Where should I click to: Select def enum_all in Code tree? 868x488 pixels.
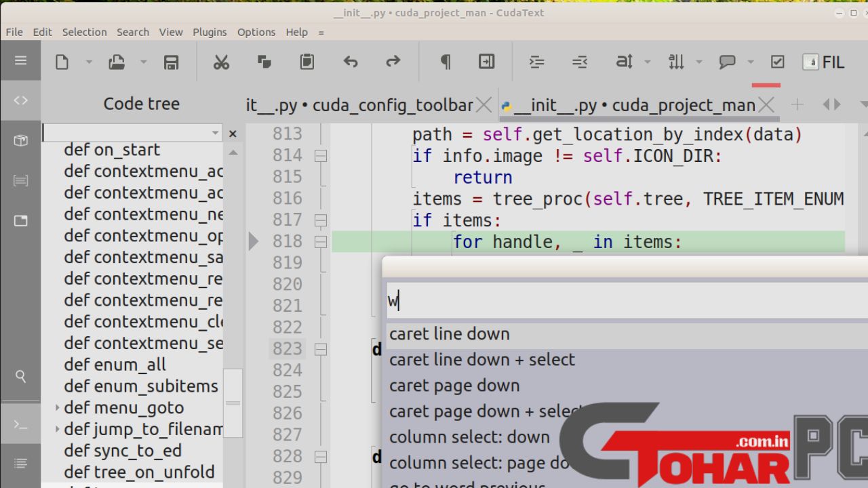click(115, 365)
